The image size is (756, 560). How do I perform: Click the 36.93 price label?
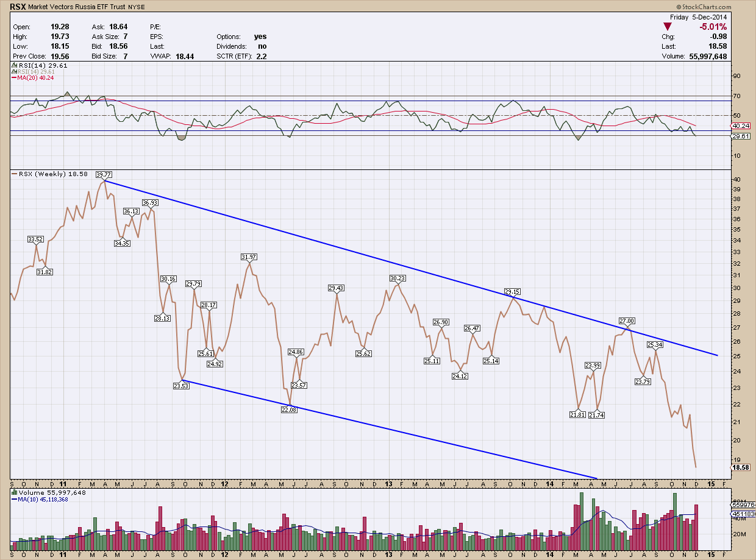(150, 202)
